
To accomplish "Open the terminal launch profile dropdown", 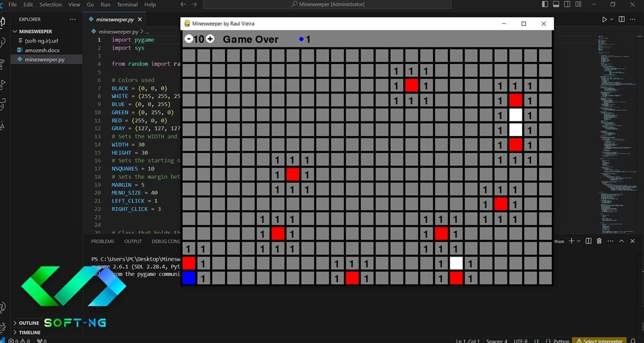I will pyautogui.click(x=578, y=241).
